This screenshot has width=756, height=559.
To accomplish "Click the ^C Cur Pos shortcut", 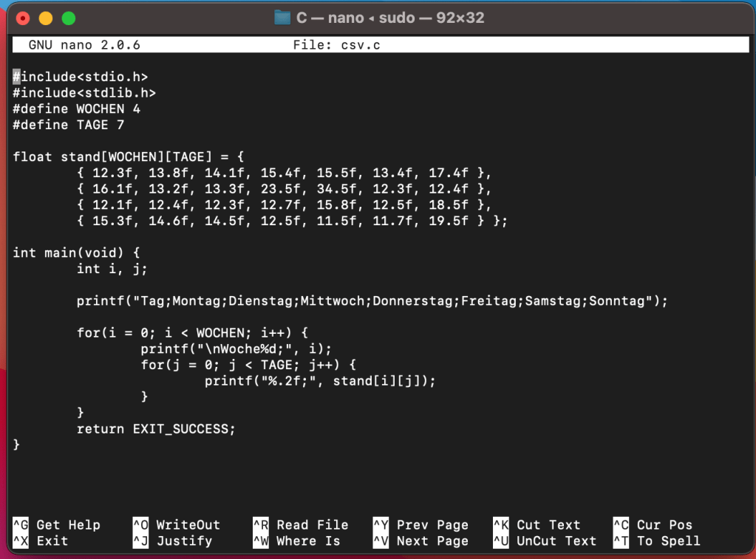I will [x=653, y=525].
